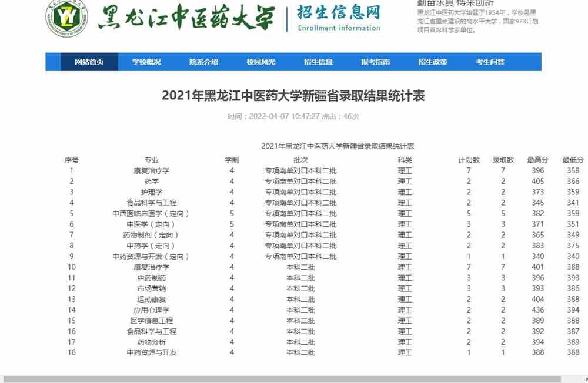Select highest score 436 for 应用心理学
The width and height of the screenshot is (588, 383).
pos(538,310)
